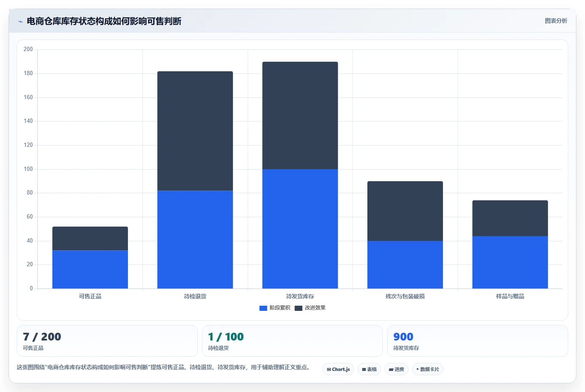Click the 样品与赠品 x-axis label

pyautogui.click(x=510, y=296)
